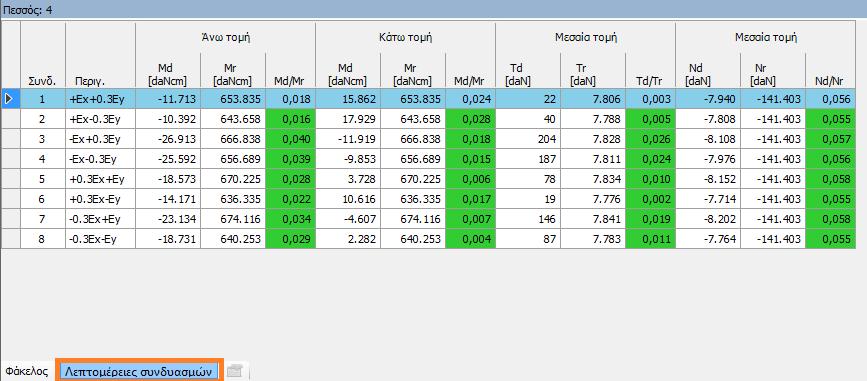Screen dimensions: 867x381
Task: Click the Td/Tr column header
Action: (650, 82)
